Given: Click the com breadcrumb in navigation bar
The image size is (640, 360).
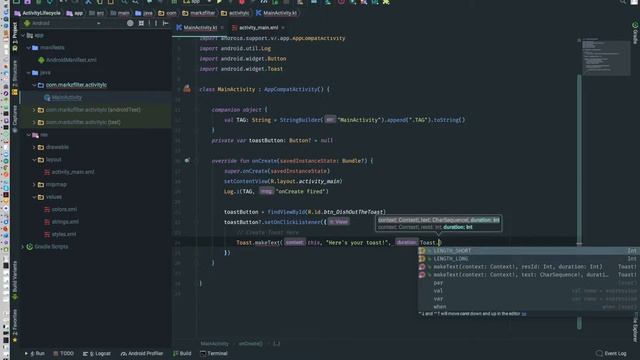Looking at the screenshot, I should click(x=167, y=13).
